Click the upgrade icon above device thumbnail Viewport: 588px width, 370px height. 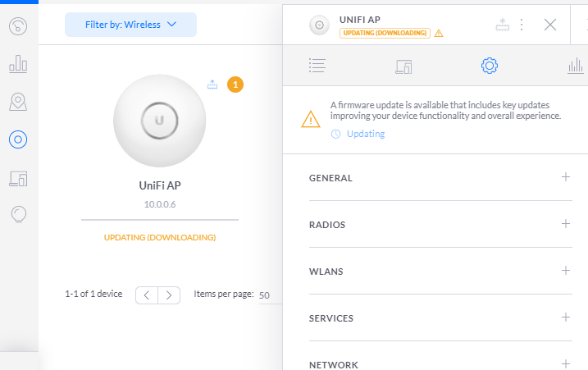(212, 84)
